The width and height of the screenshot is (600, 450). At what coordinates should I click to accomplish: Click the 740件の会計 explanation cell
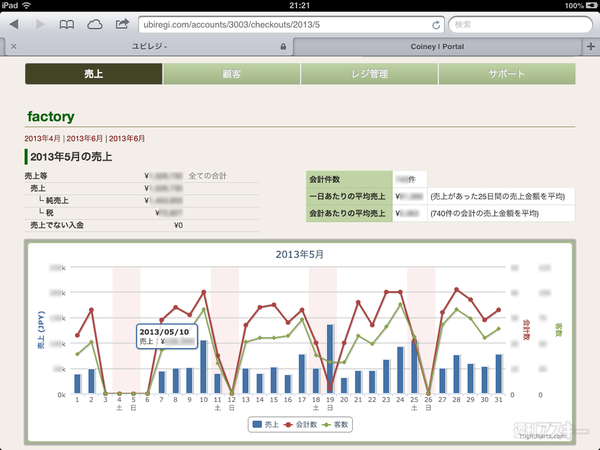[x=501, y=213]
